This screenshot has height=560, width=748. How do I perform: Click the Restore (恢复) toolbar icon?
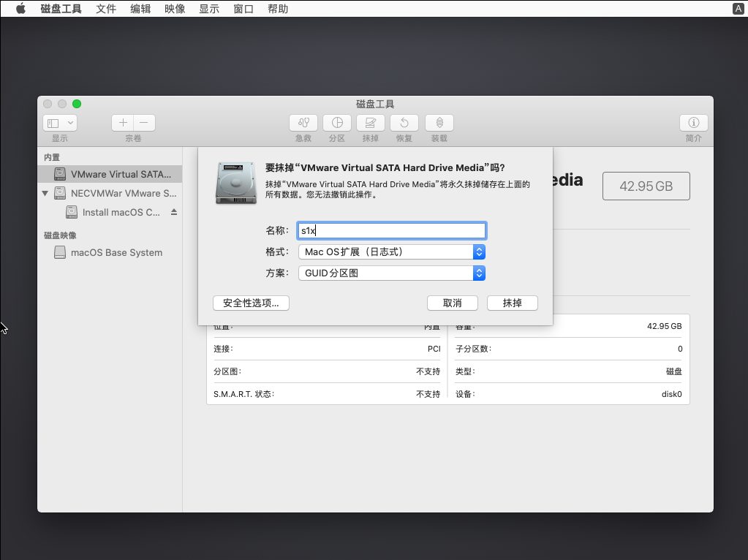(x=404, y=123)
